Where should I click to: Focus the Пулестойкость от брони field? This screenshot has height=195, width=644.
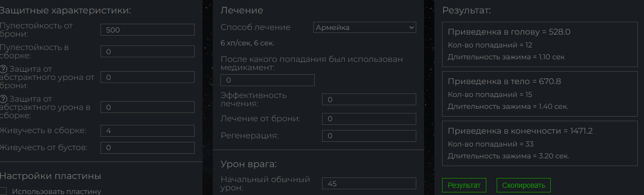(147, 30)
